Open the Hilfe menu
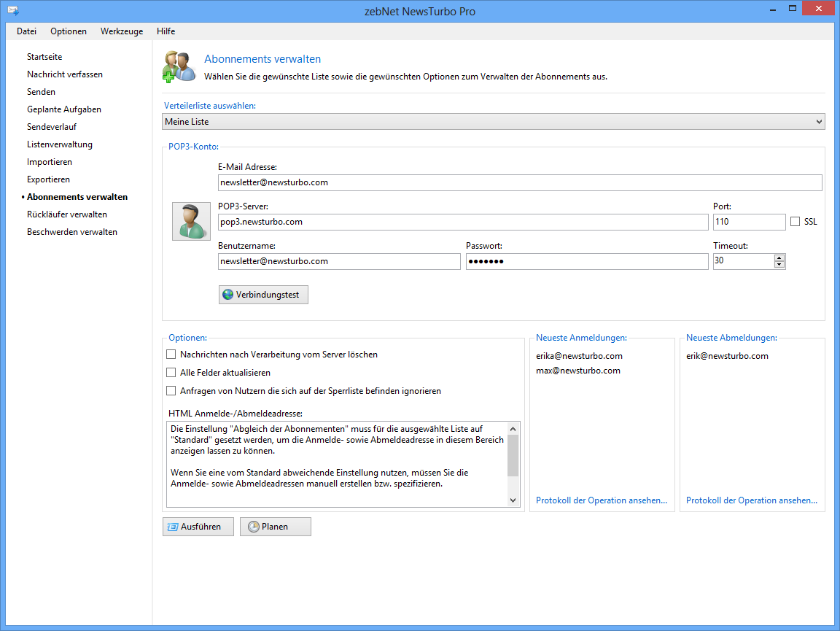This screenshot has height=631, width=840. click(x=166, y=31)
